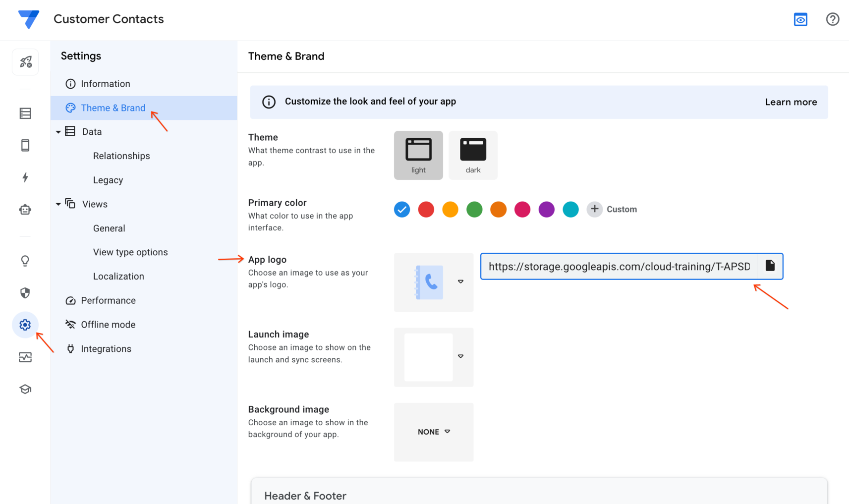Click the mobile Views phone icon
849x504 pixels.
point(25,145)
